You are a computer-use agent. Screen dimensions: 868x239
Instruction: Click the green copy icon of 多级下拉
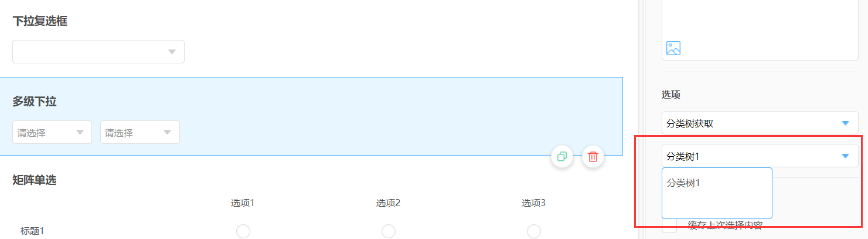(x=562, y=157)
